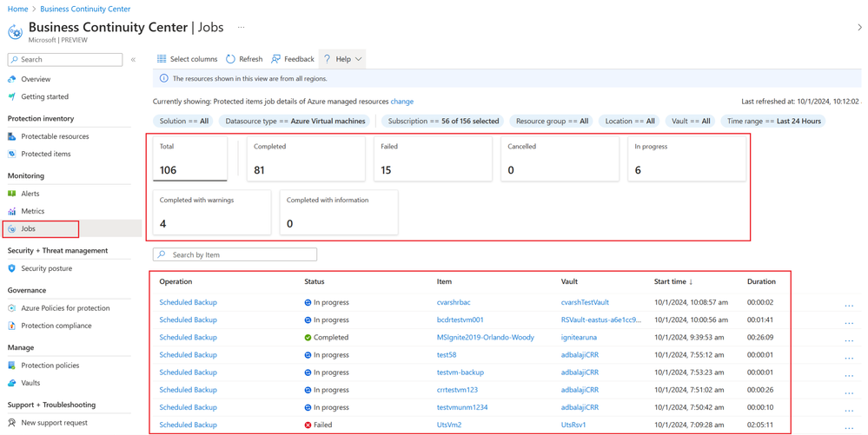
Task: Open Vault == All filter
Action: coord(691,122)
